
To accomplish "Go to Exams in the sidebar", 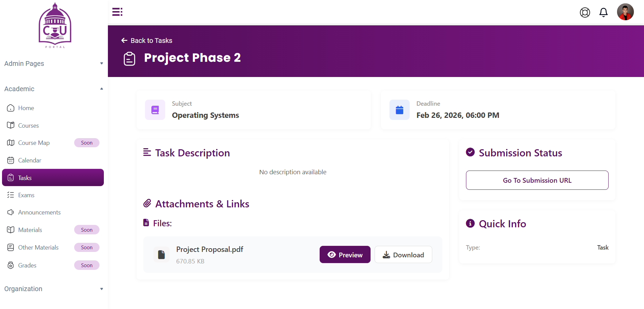I will coord(26,195).
